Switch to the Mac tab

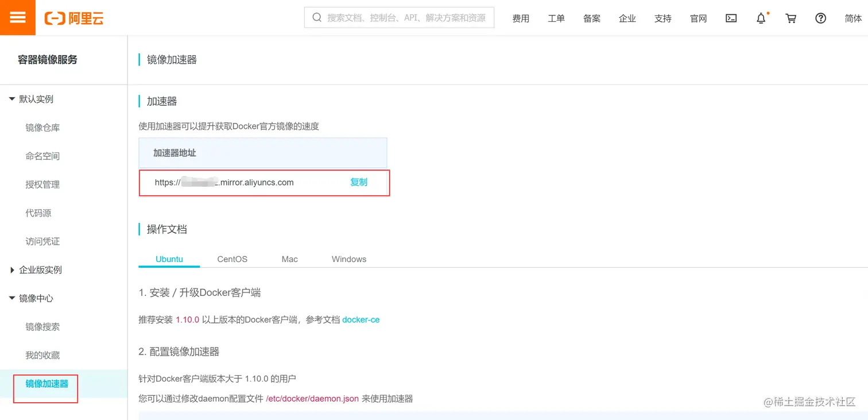point(289,259)
